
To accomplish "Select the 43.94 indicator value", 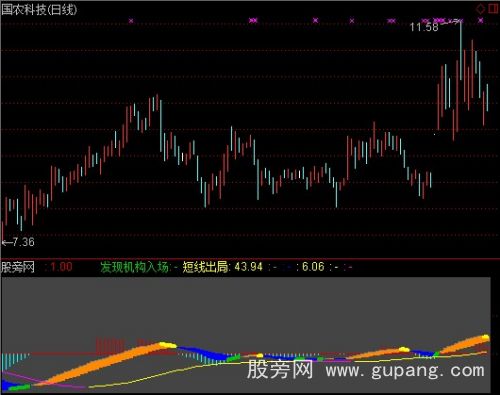I will coord(249,267).
